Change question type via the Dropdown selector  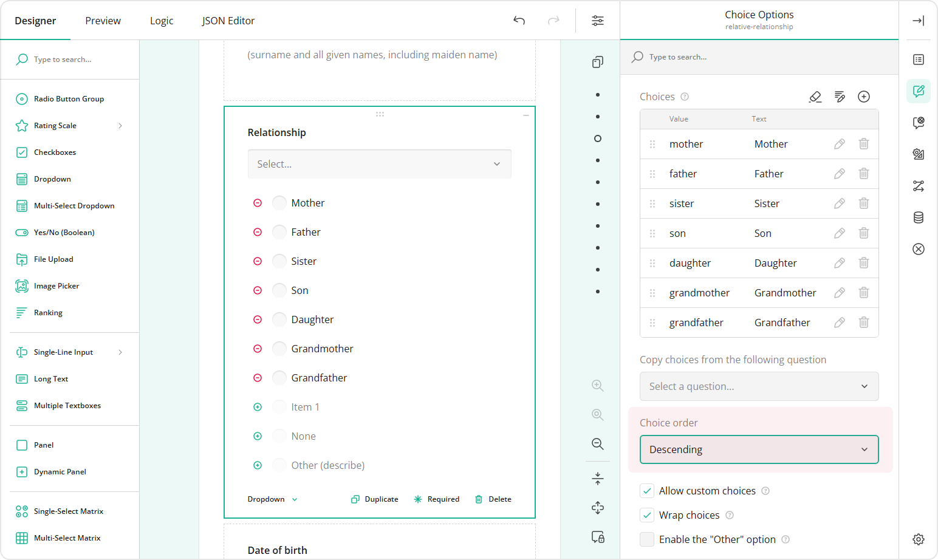click(272, 499)
